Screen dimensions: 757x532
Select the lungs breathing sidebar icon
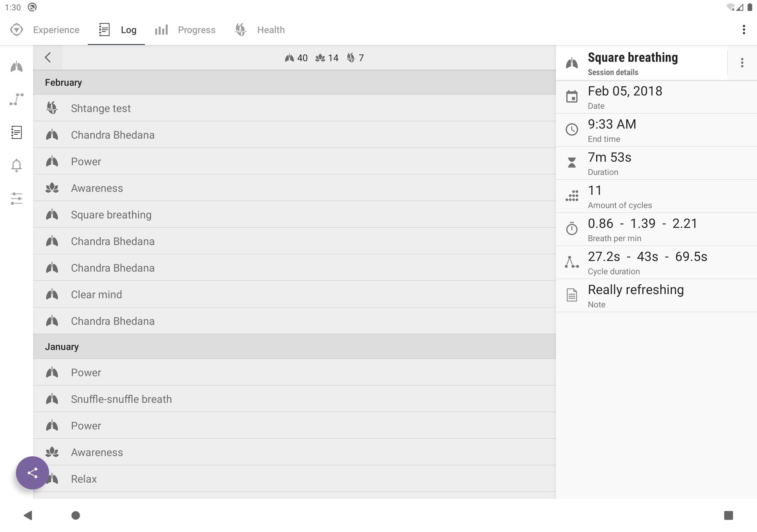click(x=17, y=66)
